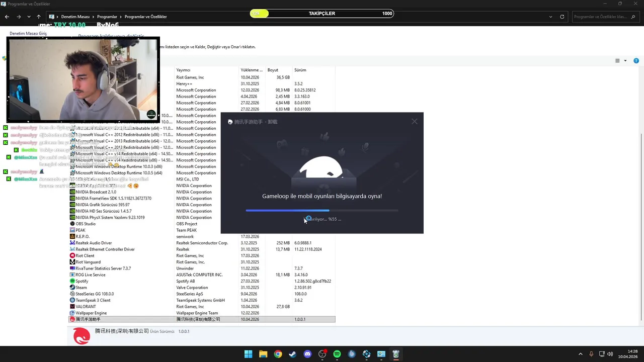The width and height of the screenshot is (644, 362).
Task: Click the red Tencent icon in selected row
Action: (x=72, y=319)
